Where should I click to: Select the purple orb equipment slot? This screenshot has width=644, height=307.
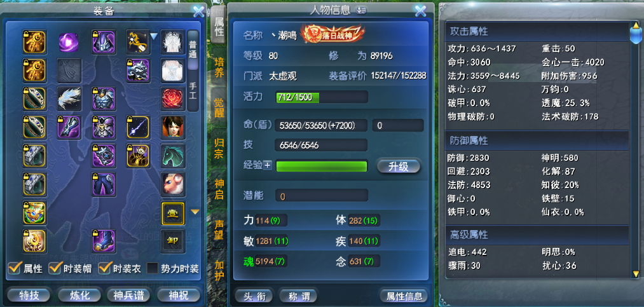pyautogui.click(x=69, y=43)
